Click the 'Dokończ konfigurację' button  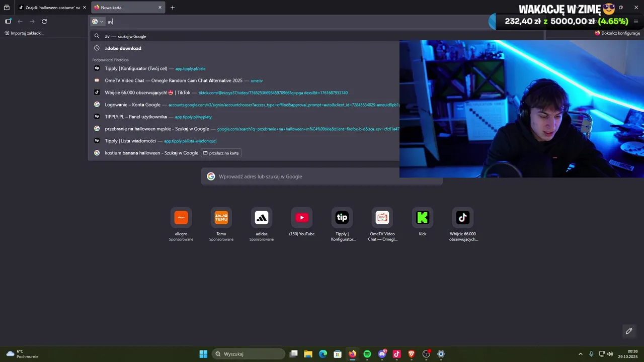(617, 33)
